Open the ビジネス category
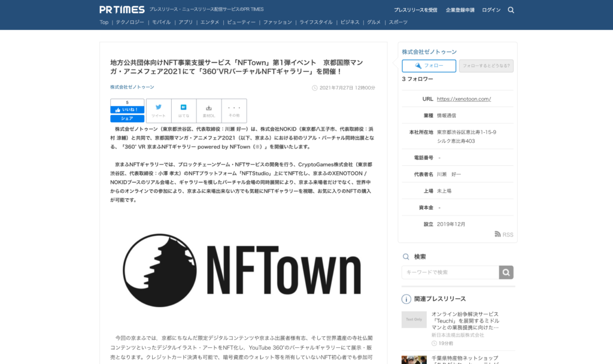613x364 pixels. tap(350, 22)
